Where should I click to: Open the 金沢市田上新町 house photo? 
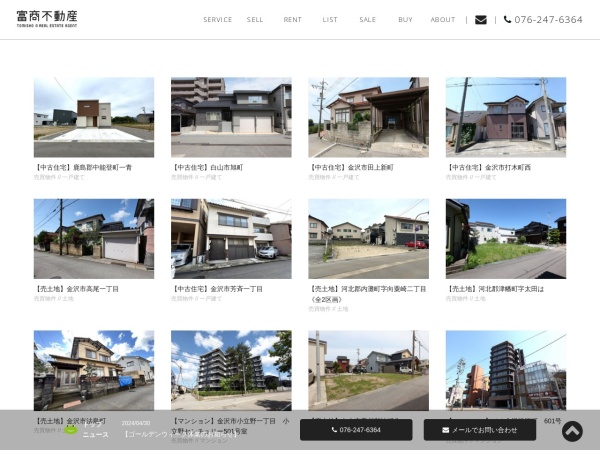click(368, 117)
